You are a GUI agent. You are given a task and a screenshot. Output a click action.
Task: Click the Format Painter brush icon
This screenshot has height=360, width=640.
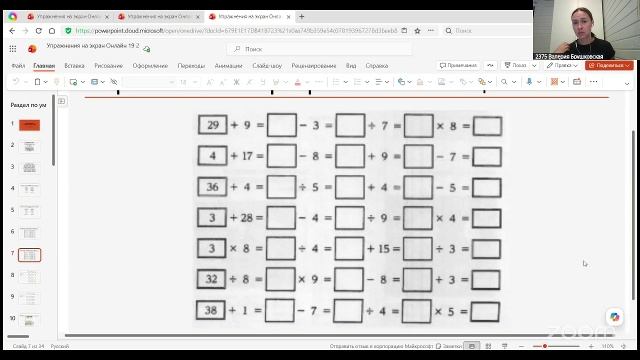[x=57, y=82]
